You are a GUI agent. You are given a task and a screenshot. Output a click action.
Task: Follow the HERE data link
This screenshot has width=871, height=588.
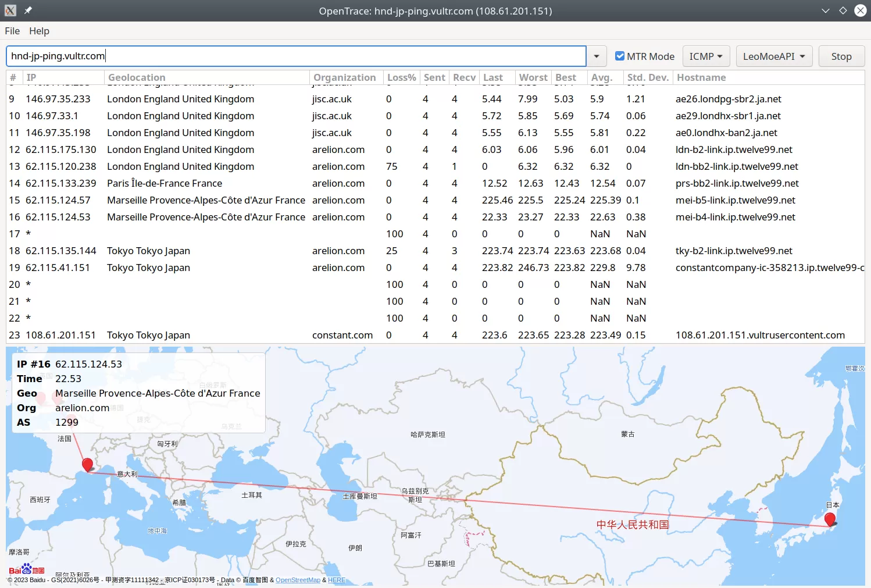[336, 580]
